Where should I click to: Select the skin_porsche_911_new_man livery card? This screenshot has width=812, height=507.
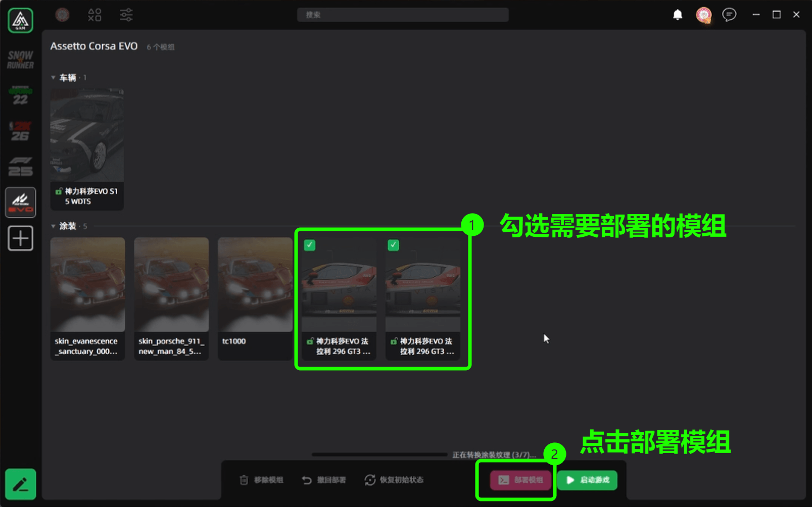point(171,298)
